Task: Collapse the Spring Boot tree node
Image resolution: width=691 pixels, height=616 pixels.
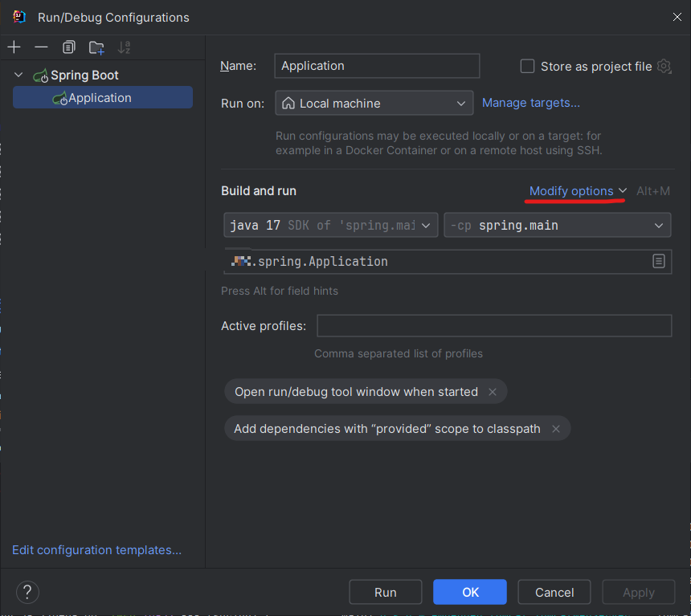Action: click(18, 75)
